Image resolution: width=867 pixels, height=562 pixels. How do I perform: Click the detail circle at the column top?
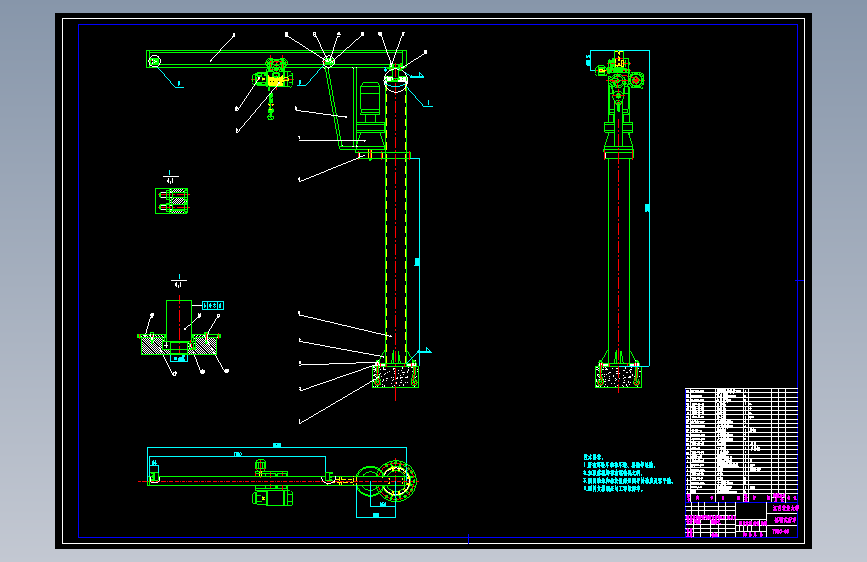tap(396, 81)
